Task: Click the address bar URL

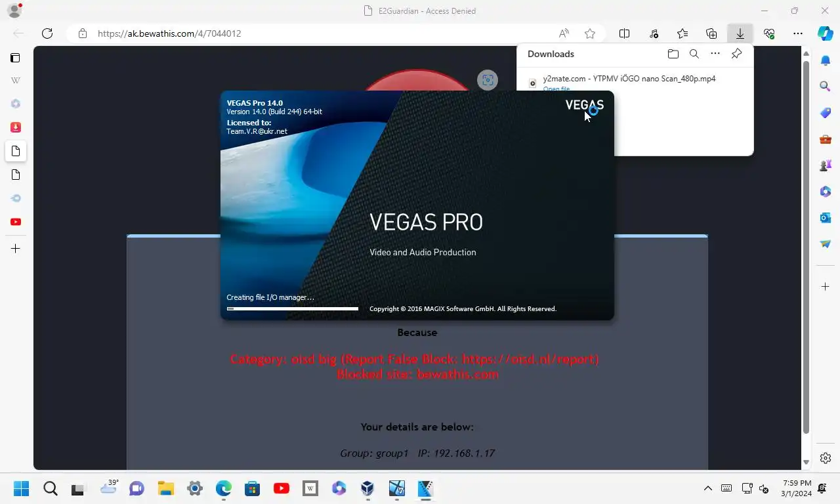Action: [169, 33]
